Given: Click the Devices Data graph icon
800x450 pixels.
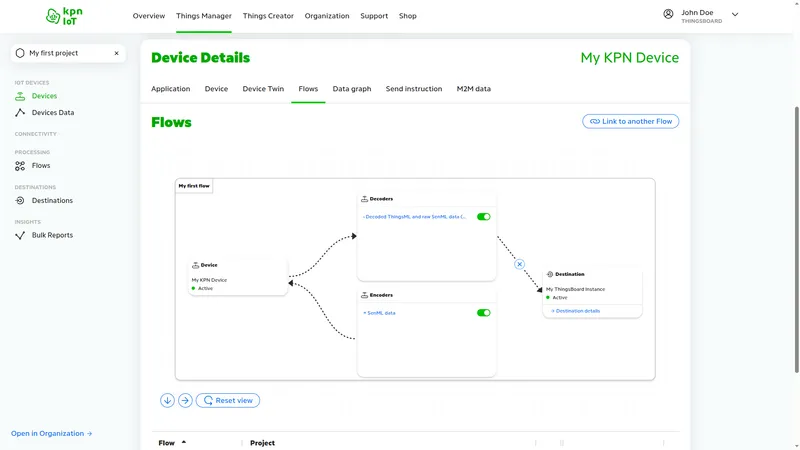Looking at the screenshot, I should [x=20, y=113].
